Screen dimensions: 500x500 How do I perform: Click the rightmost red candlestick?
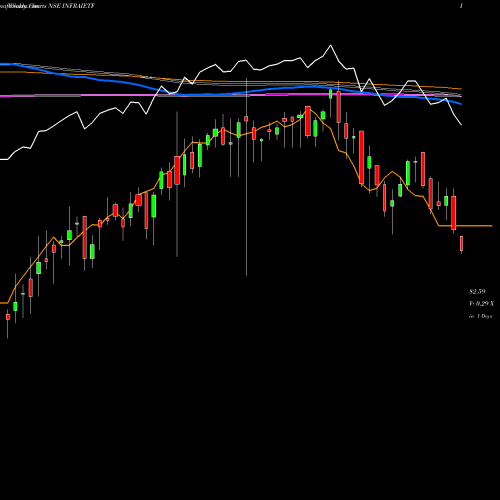click(x=462, y=243)
